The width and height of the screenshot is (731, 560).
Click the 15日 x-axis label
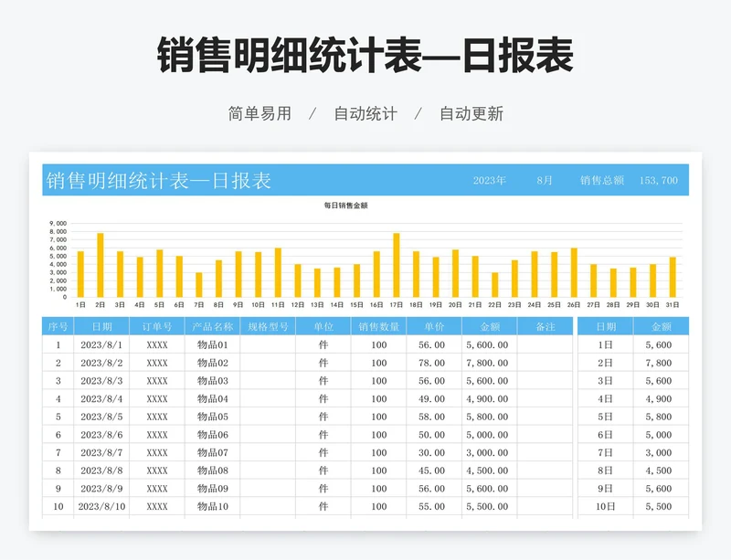click(x=356, y=305)
